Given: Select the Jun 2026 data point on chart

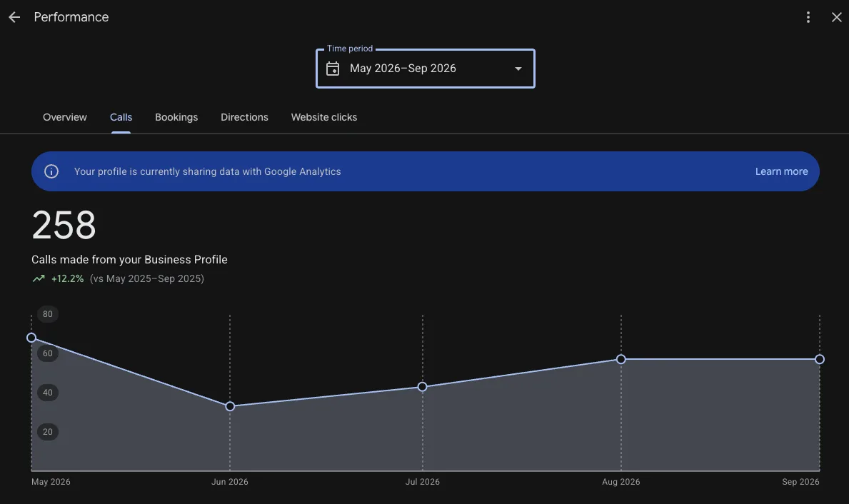Looking at the screenshot, I should 230,407.
